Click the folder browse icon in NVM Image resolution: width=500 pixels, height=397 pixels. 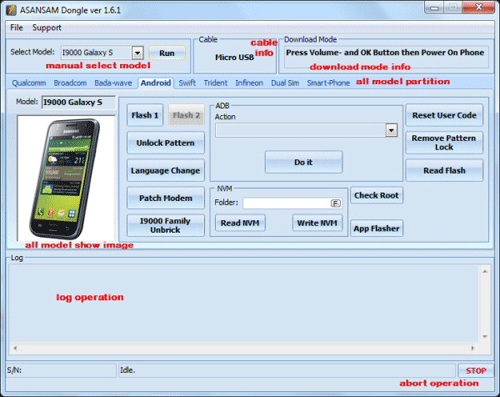click(336, 203)
